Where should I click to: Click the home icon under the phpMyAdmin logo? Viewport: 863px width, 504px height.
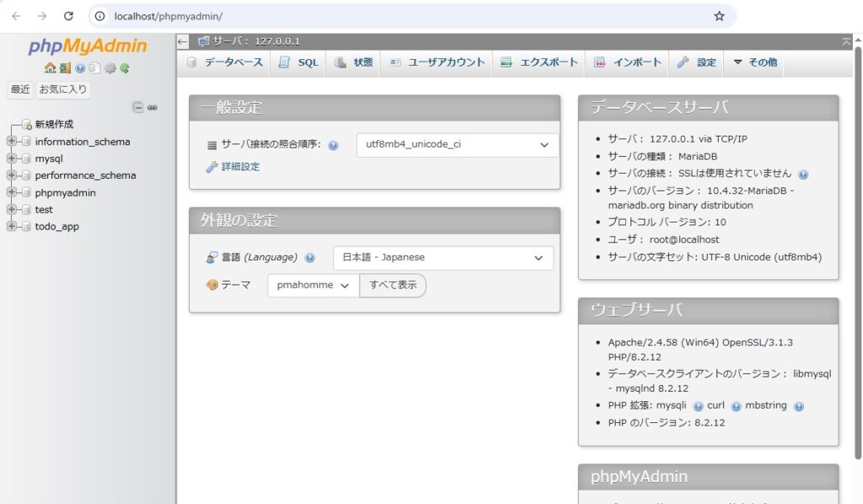50,67
